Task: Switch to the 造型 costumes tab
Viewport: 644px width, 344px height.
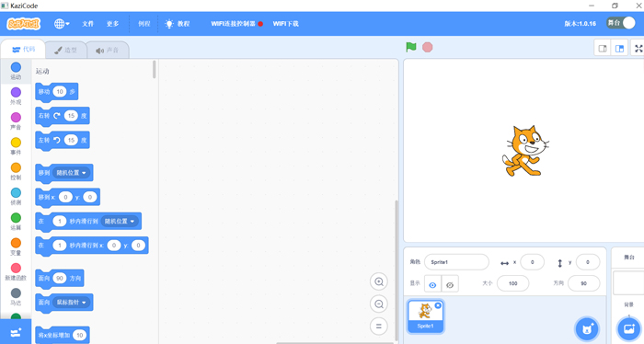Action: tap(65, 50)
